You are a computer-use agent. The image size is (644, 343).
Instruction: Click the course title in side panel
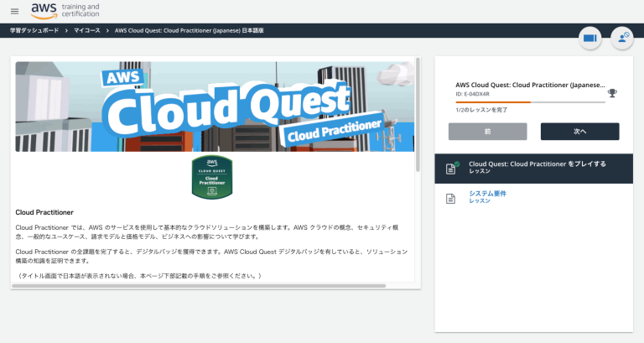[x=530, y=85]
